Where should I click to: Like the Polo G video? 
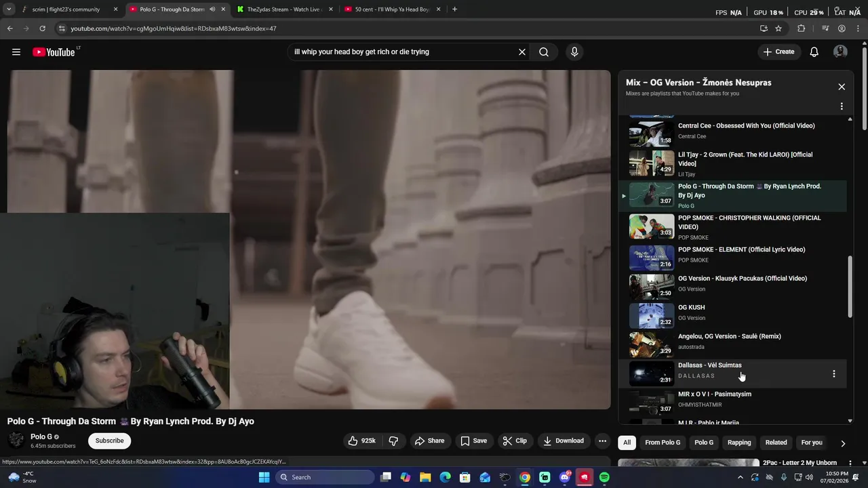[x=362, y=441]
